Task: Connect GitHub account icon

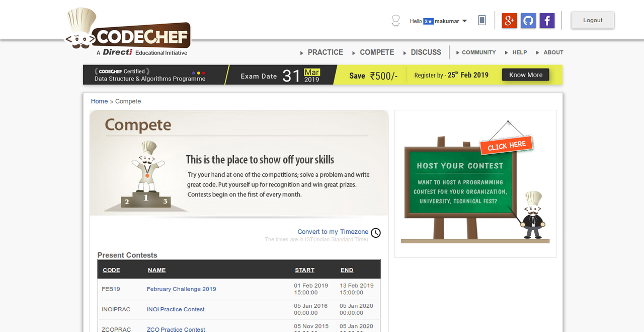Action: click(528, 21)
